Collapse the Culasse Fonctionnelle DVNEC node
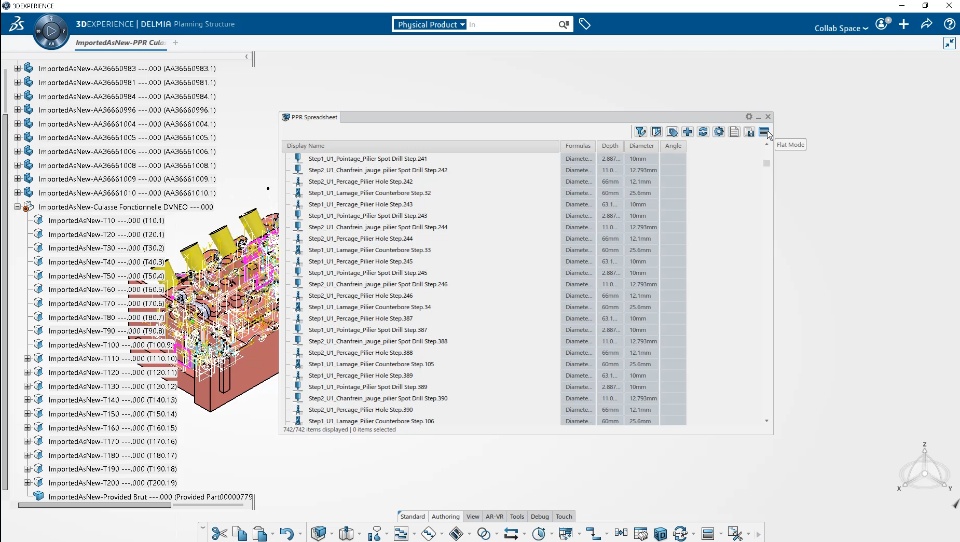The width and height of the screenshot is (960, 542). 17,207
